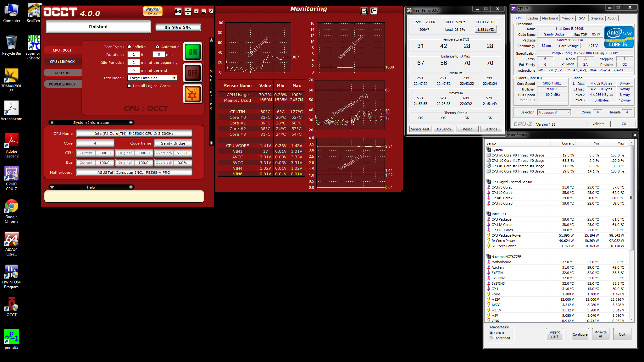Open prime95 desktop icon

click(12, 339)
